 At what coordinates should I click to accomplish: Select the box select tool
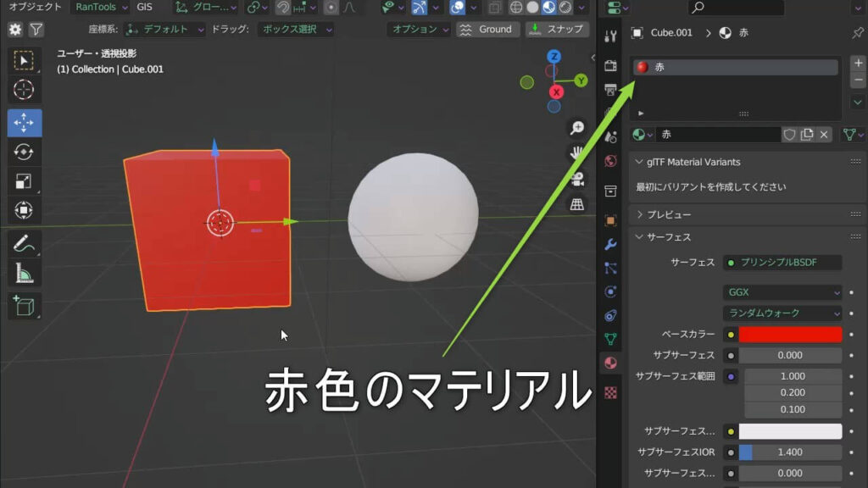pos(24,60)
